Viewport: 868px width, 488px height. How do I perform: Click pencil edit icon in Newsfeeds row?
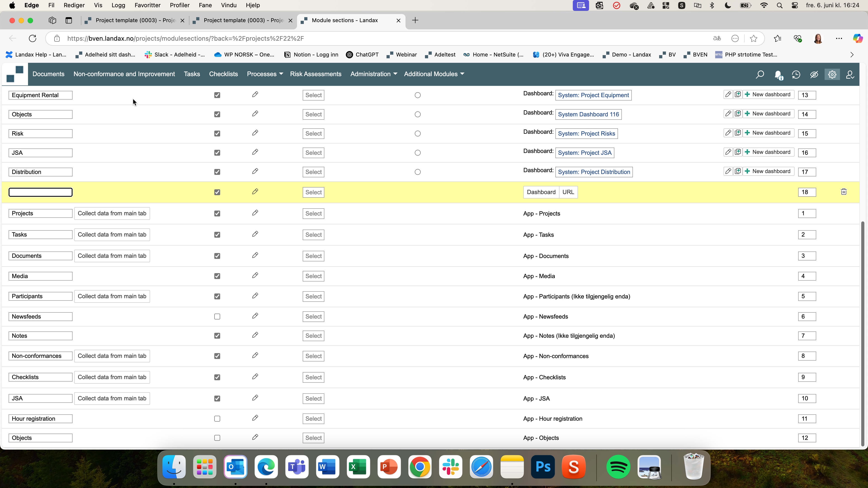pos(255,316)
